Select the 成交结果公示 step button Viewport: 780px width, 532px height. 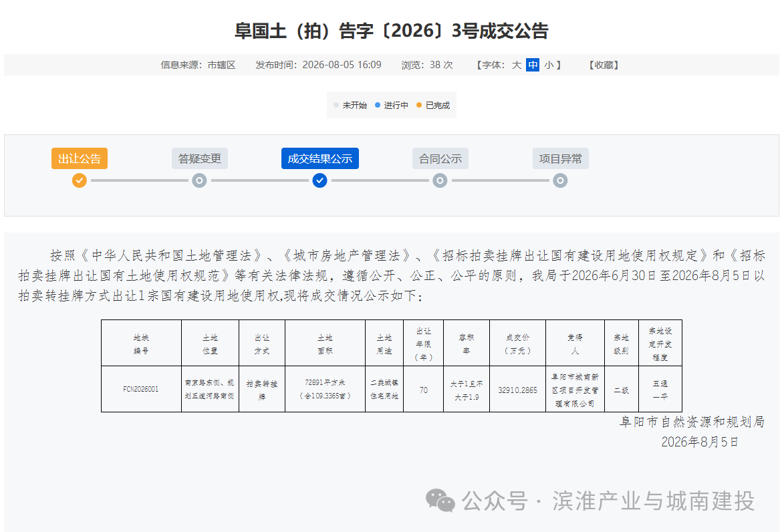[320, 158]
